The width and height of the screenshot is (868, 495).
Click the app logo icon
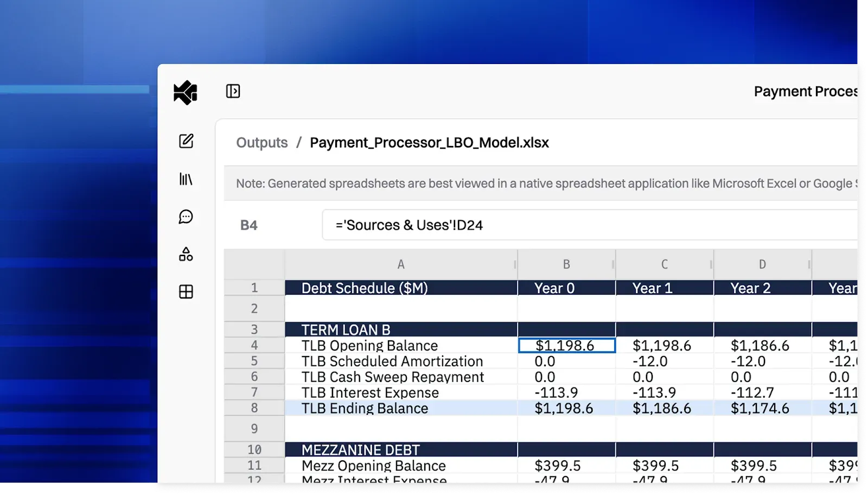click(x=186, y=92)
